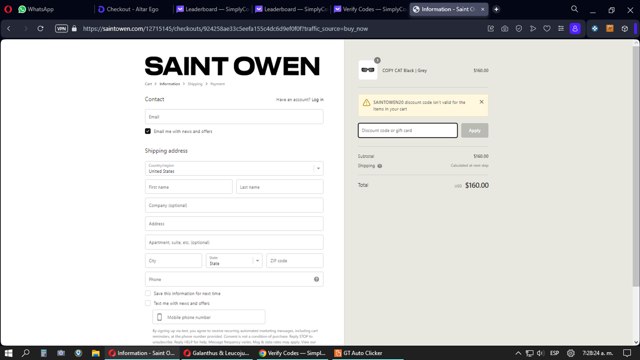Focus the Phone field
The height and width of the screenshot is (360, 640).
(234, 279)
